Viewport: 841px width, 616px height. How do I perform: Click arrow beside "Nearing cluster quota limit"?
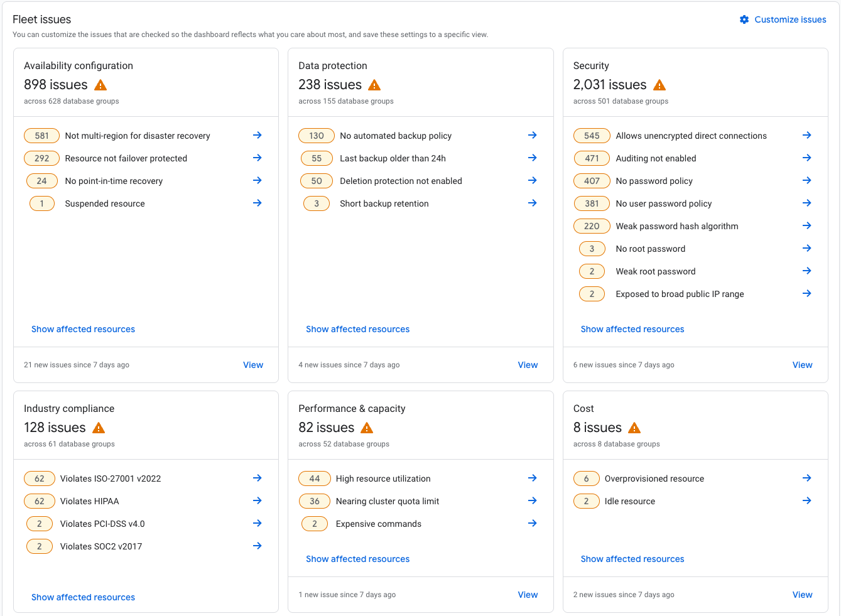(532, 500)
